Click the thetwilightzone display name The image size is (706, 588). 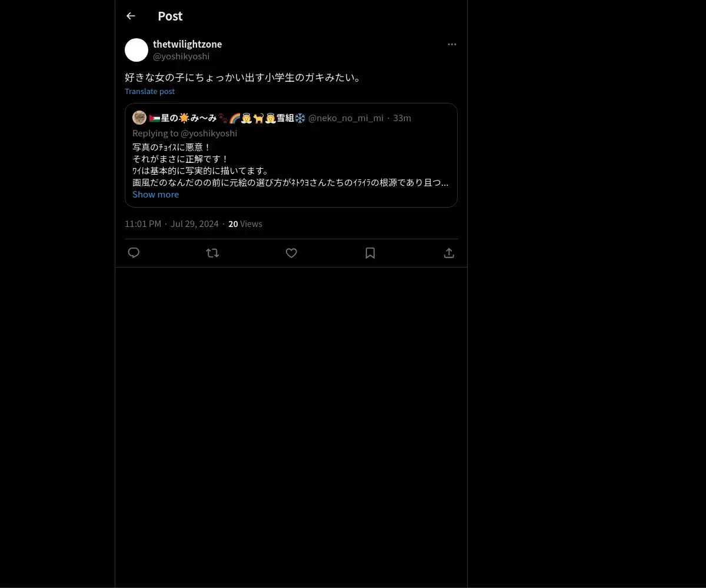tap(187, 44)
